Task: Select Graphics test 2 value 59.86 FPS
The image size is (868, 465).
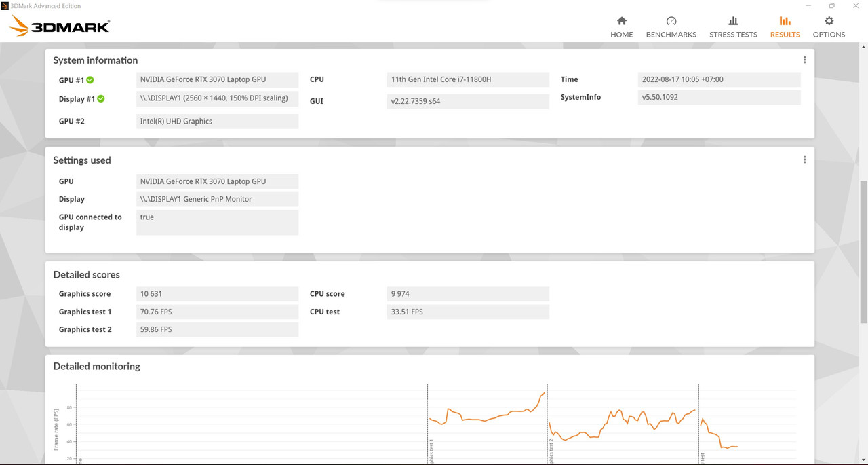Action: (x=217, y=329)
